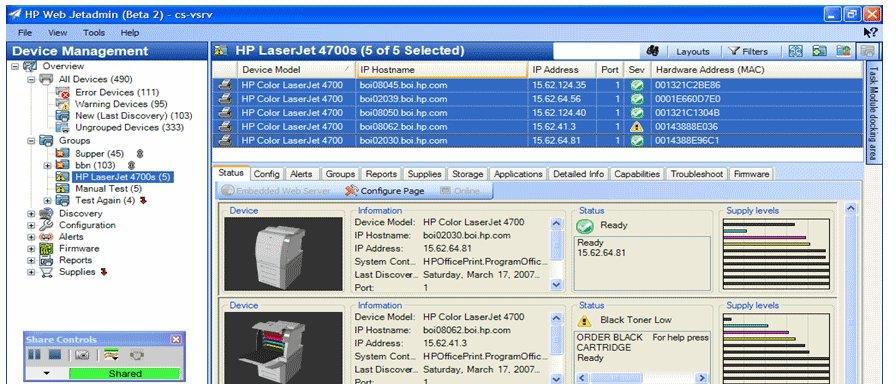Click the Error Devices red X icon

tap(62, 92)
